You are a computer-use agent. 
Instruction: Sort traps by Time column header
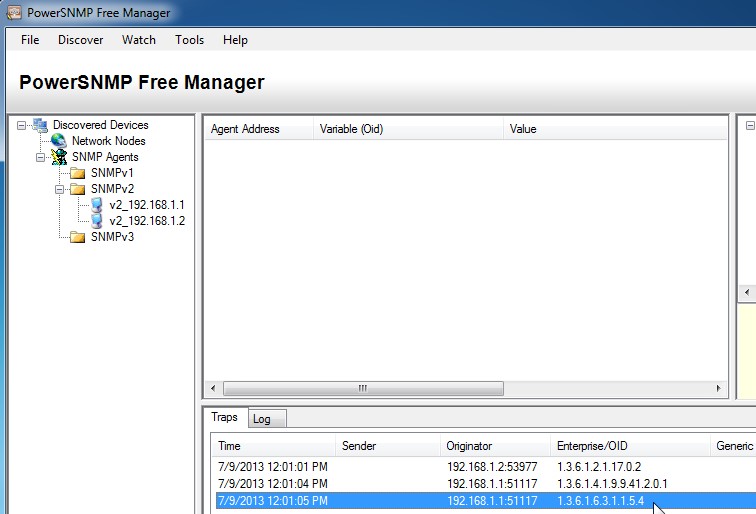274,446
